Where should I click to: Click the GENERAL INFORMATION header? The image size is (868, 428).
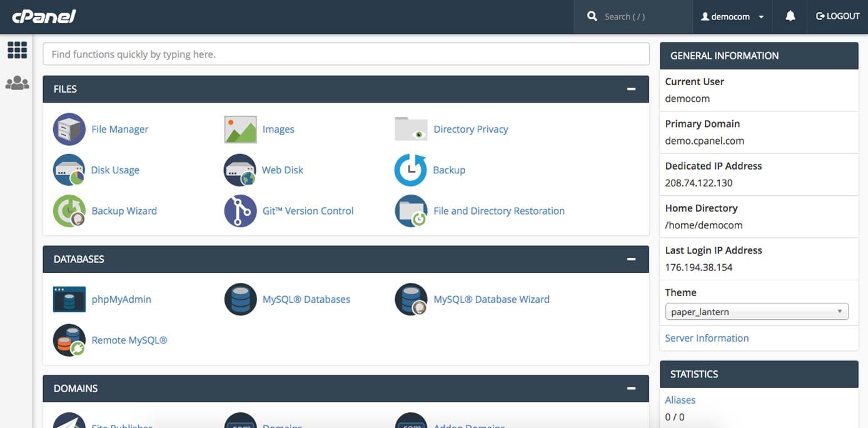point(759,56)
